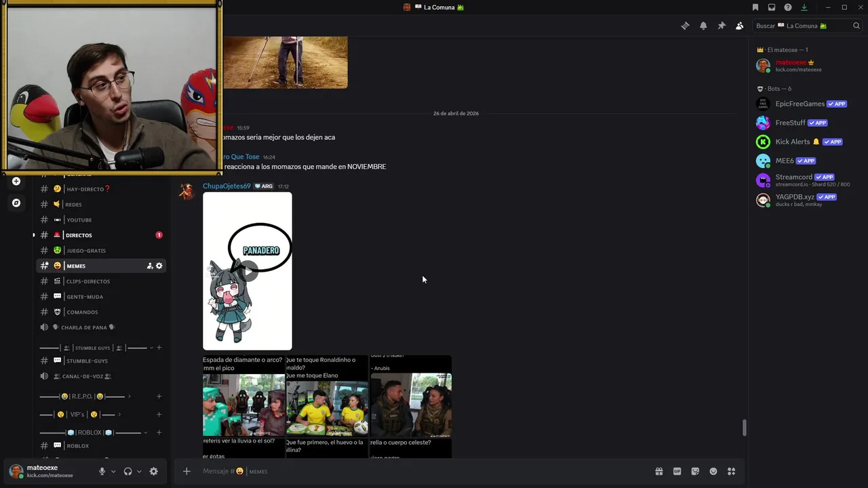Open memes channel settings gear
Image resolution: width=868 pixels, height=488 pixels.
point(159,266)
